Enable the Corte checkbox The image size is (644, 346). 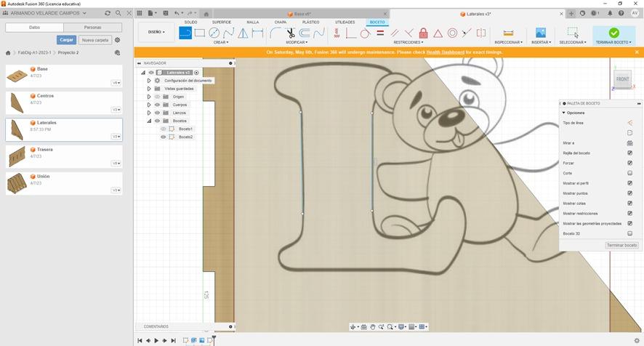coord(629,173)
